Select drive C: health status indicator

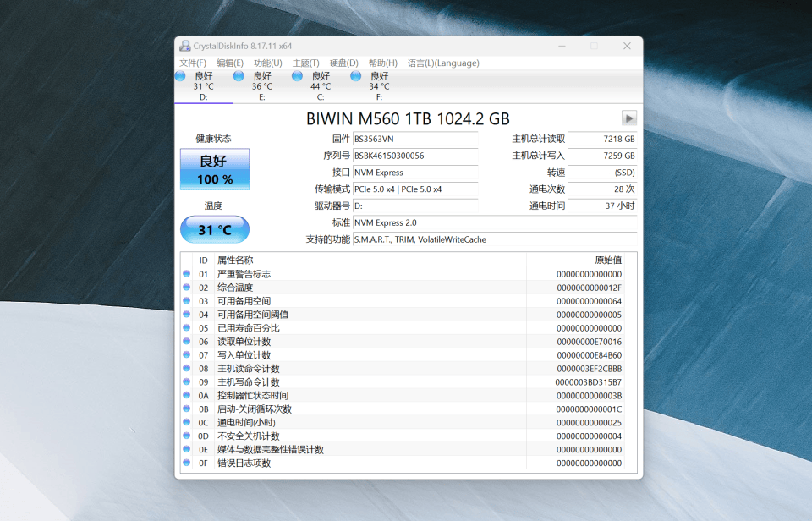pyautogui.click(x=297, y=77)
